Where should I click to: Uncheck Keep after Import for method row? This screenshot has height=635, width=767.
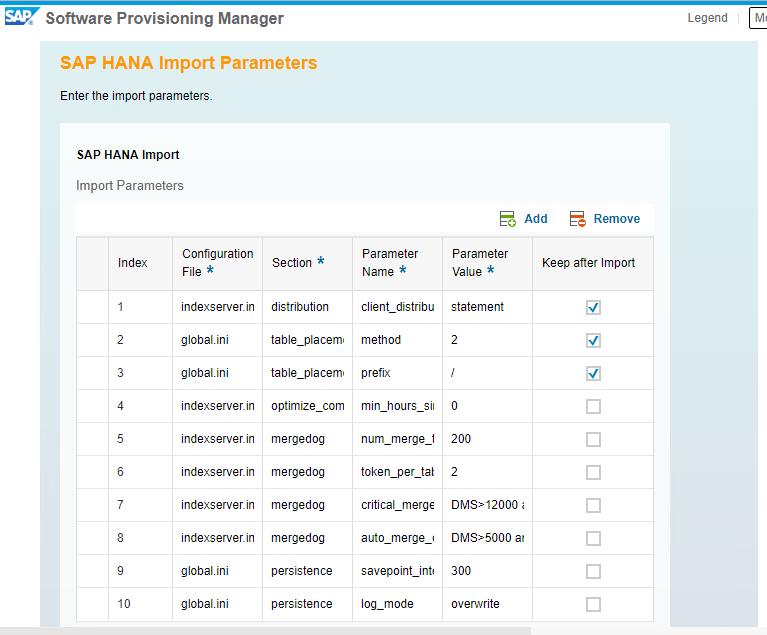593,340
